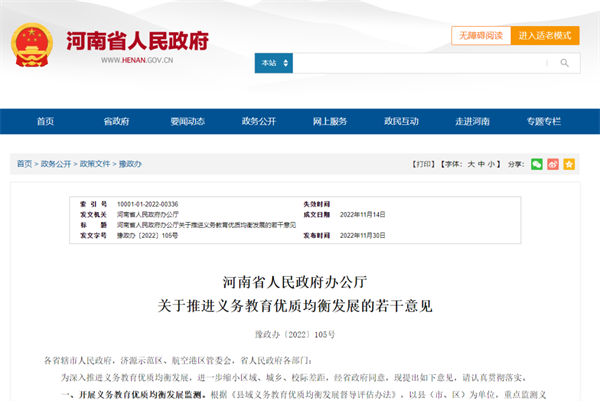Click the index number 10001-01-2022-00336
Viewport: 600px width, 401px height.
click(148, 204)
